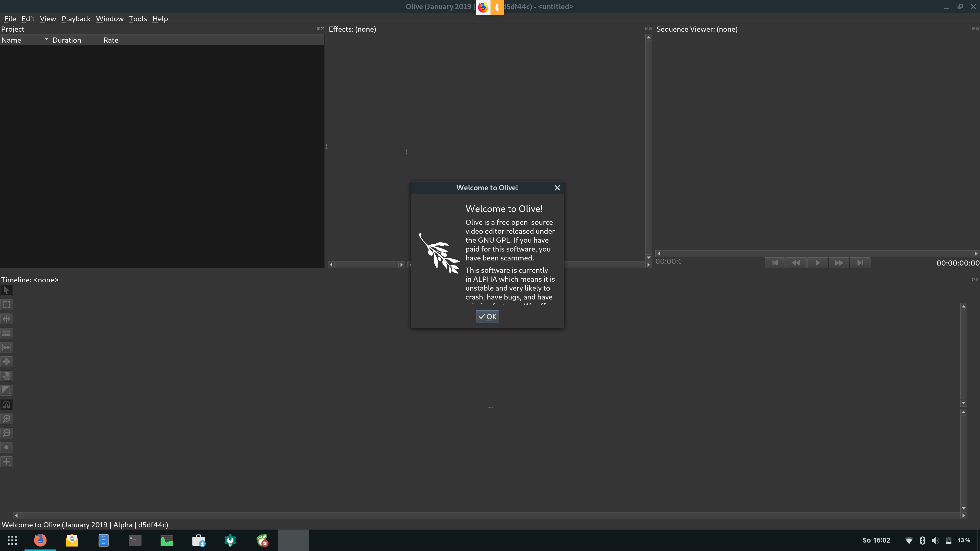This screenshot has height=551, width=980.
Task: Open the Tools menu
Action: pos(138,18)
